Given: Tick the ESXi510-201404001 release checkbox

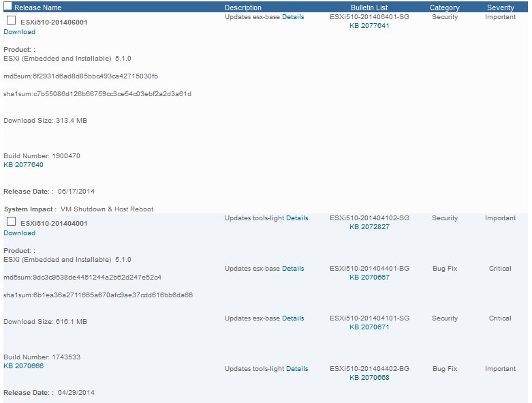Looking at the screenshot, I should coord(11,222).
